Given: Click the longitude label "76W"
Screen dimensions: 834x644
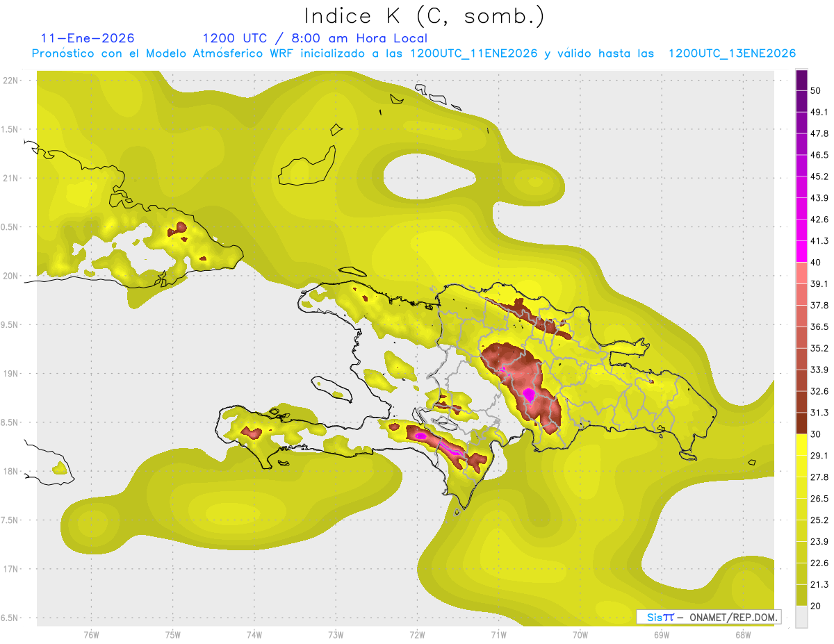Looking at the screenshot, I should 91,635.
